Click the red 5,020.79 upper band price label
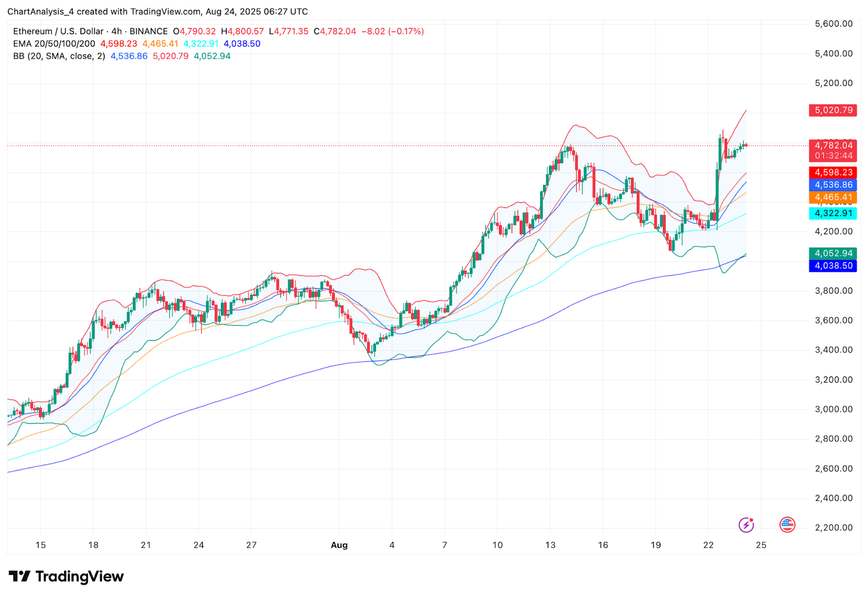 pos(833,110)
